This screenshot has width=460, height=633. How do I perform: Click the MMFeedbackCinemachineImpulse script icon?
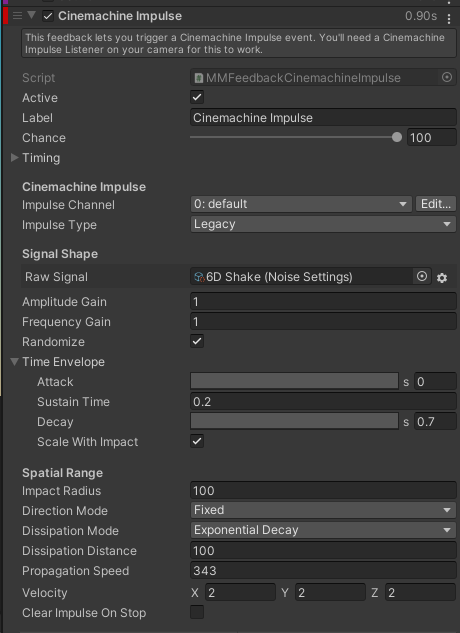coord(198,78)
